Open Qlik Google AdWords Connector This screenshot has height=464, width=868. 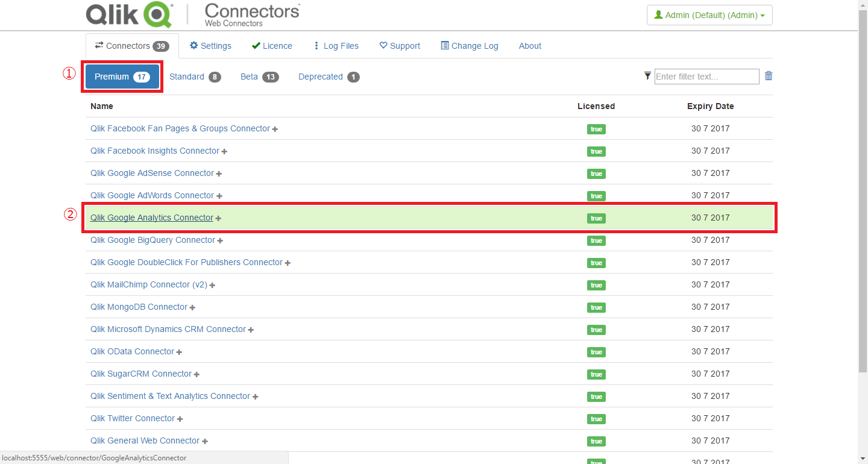pos(152,195)
